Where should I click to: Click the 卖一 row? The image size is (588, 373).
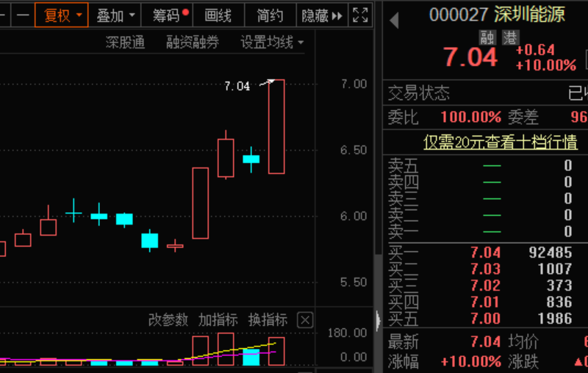click(485, 231)
